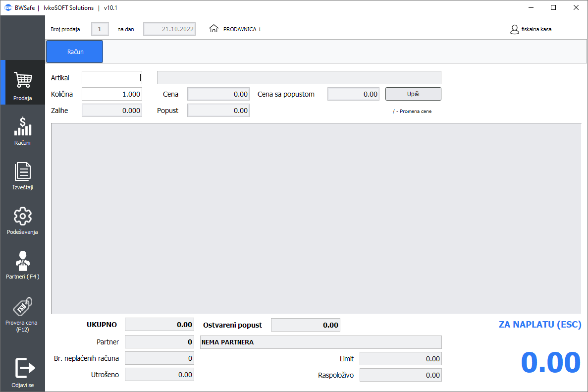Click the empty receipt items list area

point(316,218)
